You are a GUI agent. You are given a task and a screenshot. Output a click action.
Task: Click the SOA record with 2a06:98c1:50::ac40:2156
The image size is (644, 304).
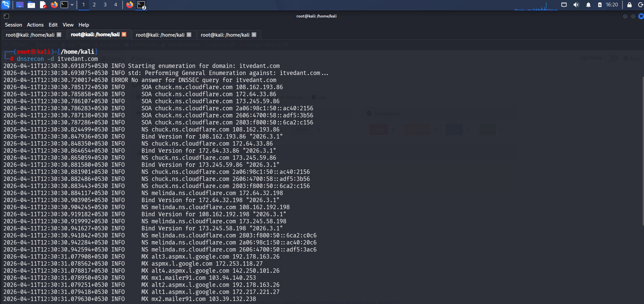[158, 108]
